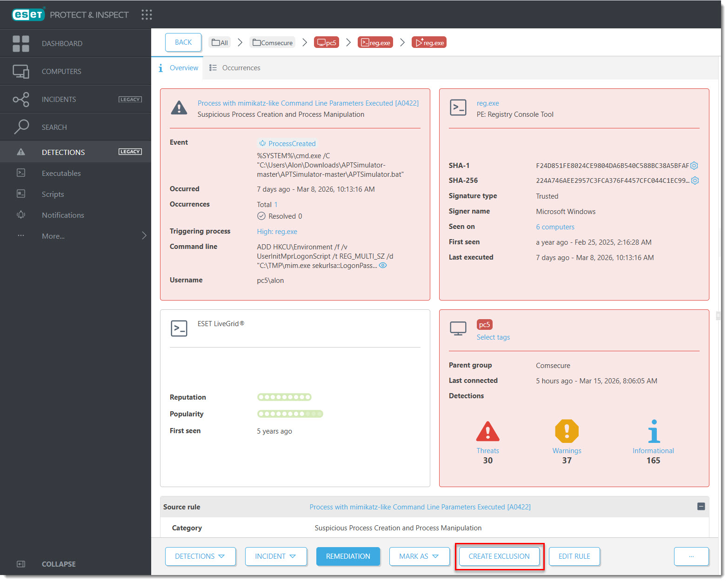Viewport: 728px width, 582px height.
Task: Open the Source rule mimikatz-like link
Action: click(420, 507)
